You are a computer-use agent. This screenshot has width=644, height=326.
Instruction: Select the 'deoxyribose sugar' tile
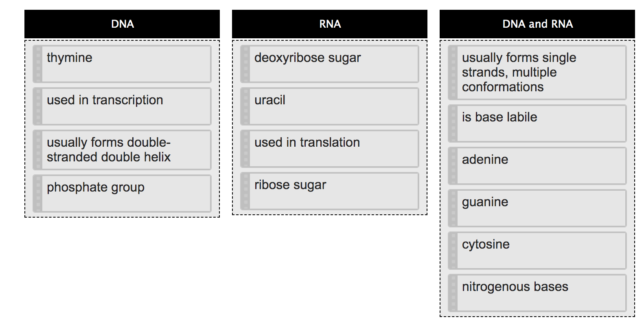point(330,64)
